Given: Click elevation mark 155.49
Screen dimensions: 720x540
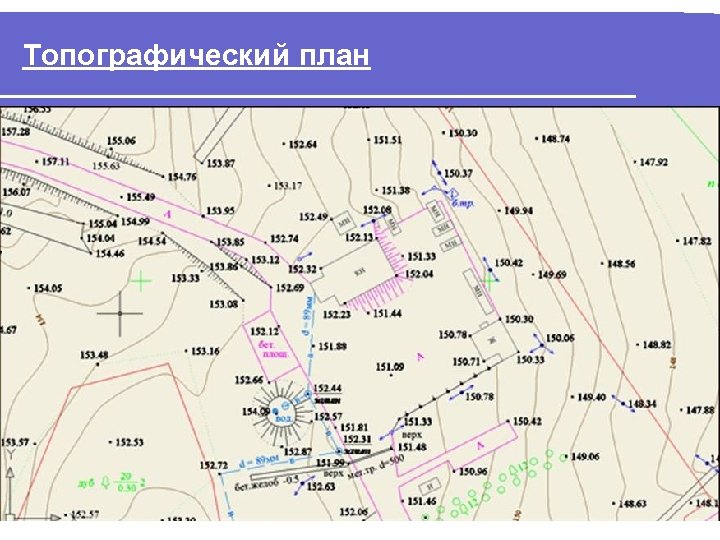Looking at the screenshot, I should coord(141,197).
